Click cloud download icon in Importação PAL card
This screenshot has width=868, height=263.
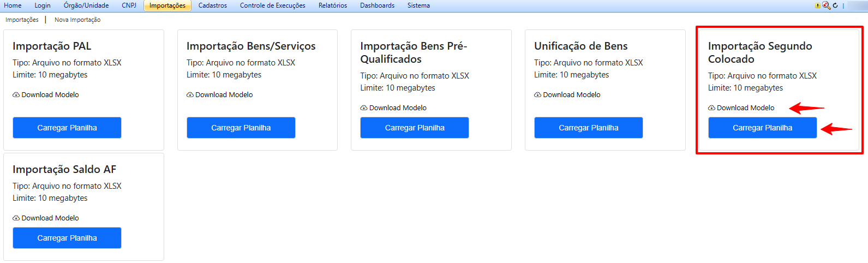tap(16, 95)
